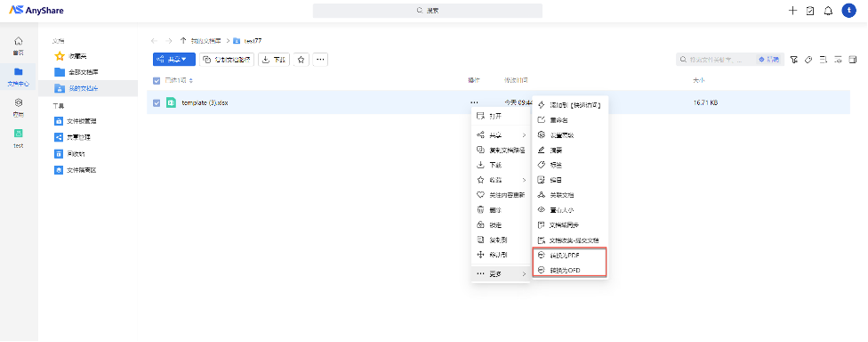Choose follow content updates heart item
This screenshot has height=342, width=868.
501,195
